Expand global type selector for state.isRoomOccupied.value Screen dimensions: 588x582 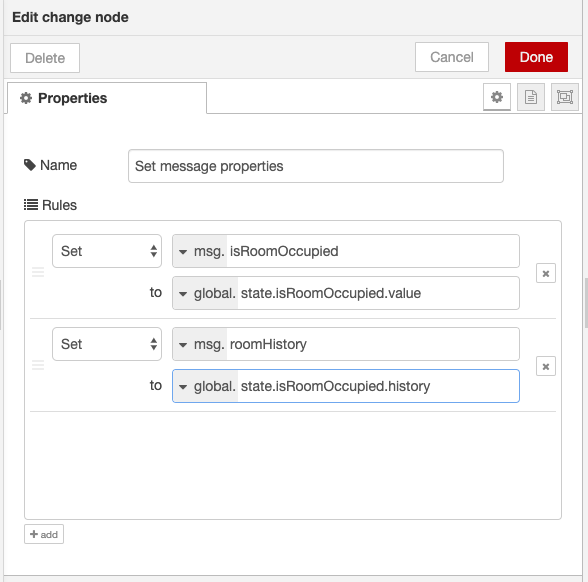[205, 293]
